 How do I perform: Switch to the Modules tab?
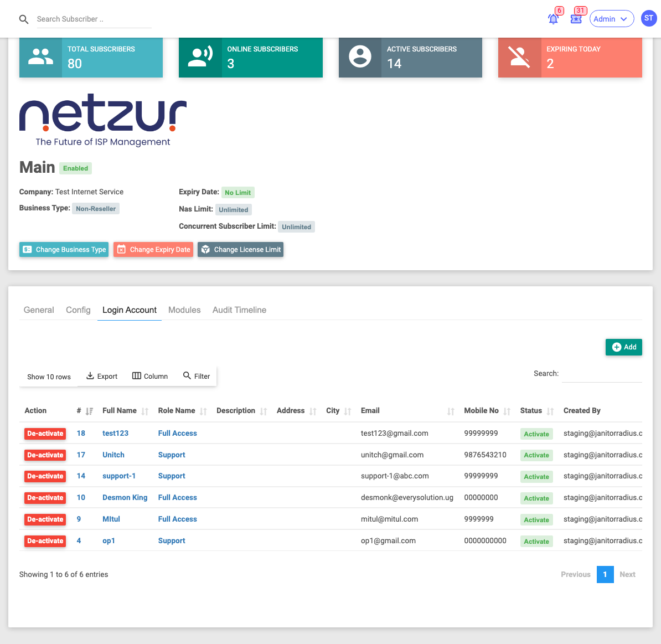click(184, 310)
